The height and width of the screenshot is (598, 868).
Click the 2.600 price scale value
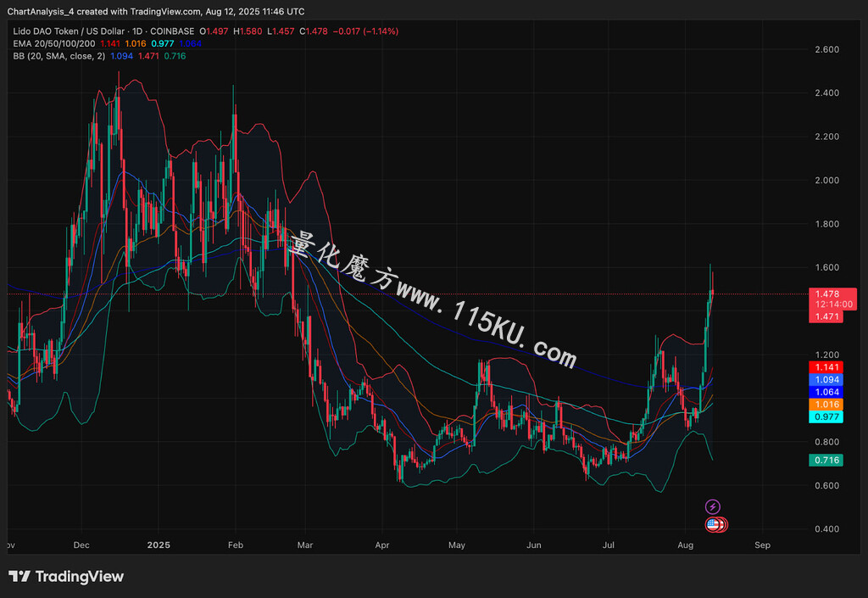[x=827, y=49]
